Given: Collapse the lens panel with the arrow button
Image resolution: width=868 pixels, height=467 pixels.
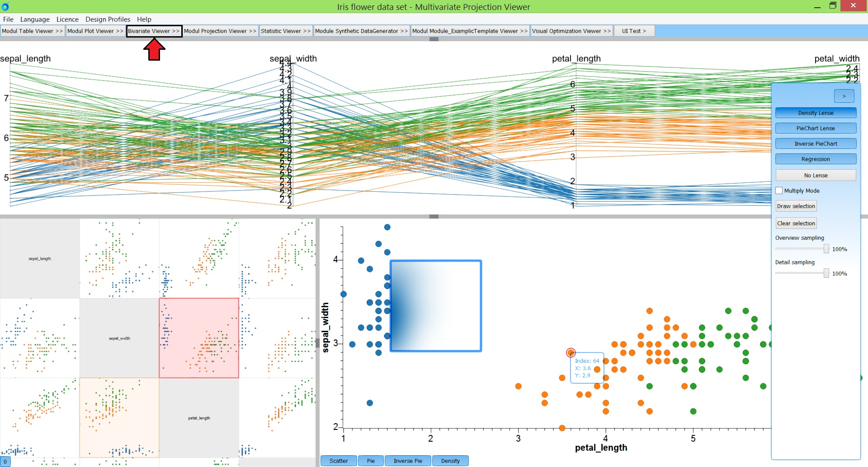Looking at the screenshot, I should [844, 95].
